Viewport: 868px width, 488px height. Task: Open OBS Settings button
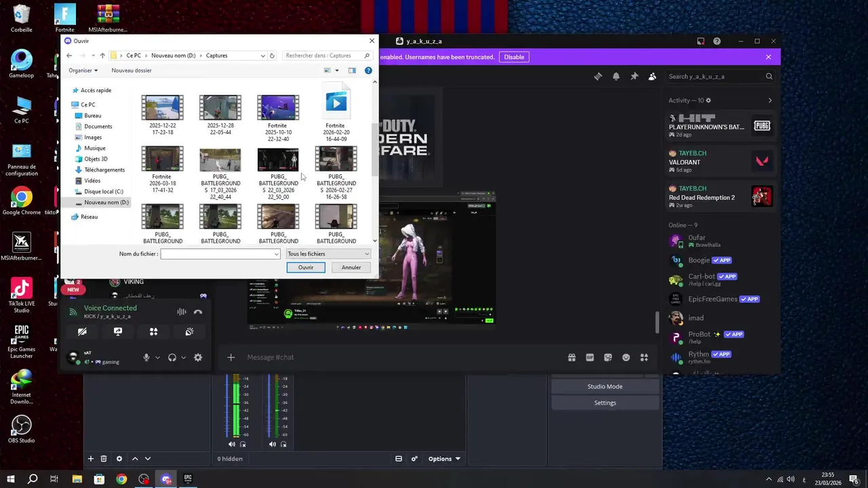pyautogui.click(x=605, y=403)
